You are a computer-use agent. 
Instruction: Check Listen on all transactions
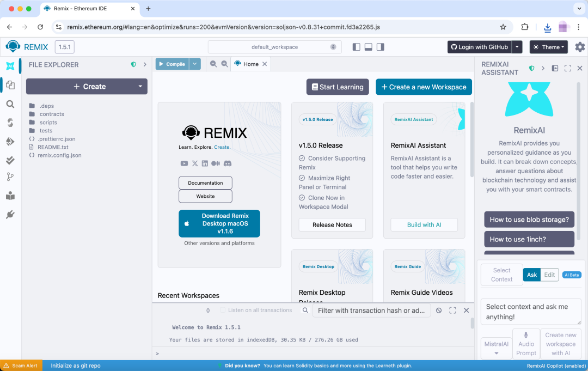pos(223,310)
